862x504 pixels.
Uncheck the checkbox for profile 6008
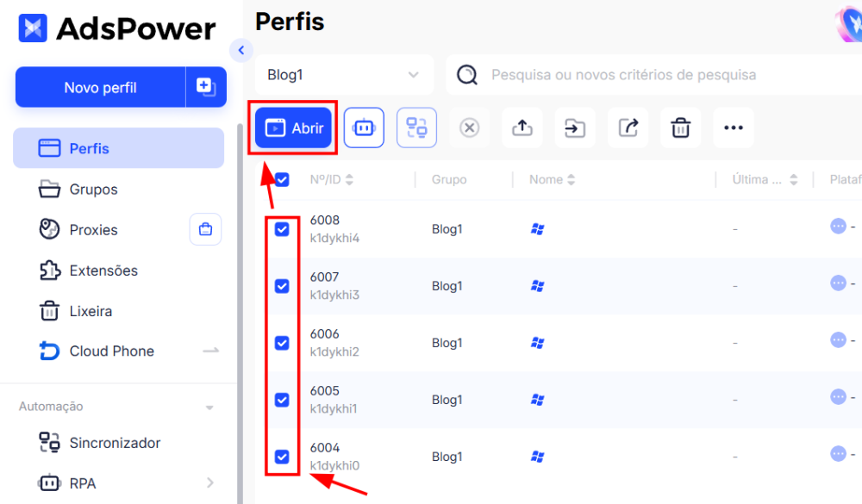coord(282,229)
